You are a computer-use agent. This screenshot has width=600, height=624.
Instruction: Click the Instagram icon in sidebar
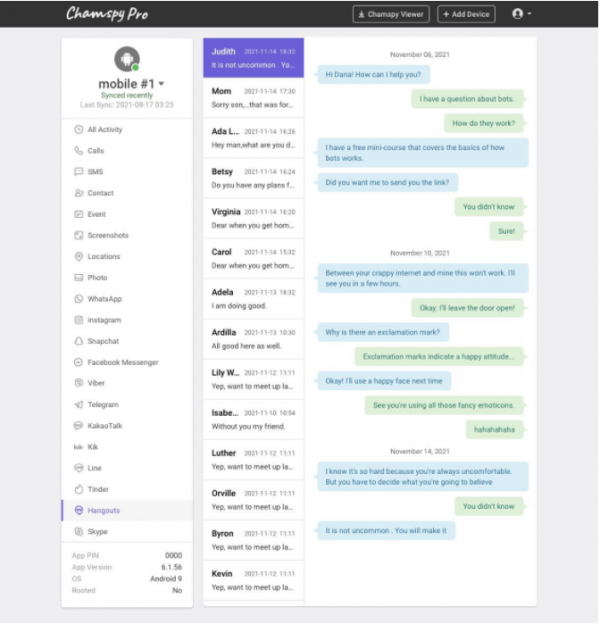click(x=79, y=320)
